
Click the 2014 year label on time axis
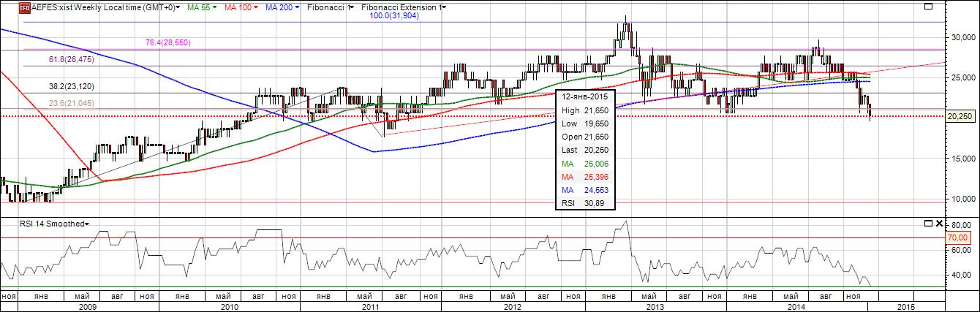point(795,306)
